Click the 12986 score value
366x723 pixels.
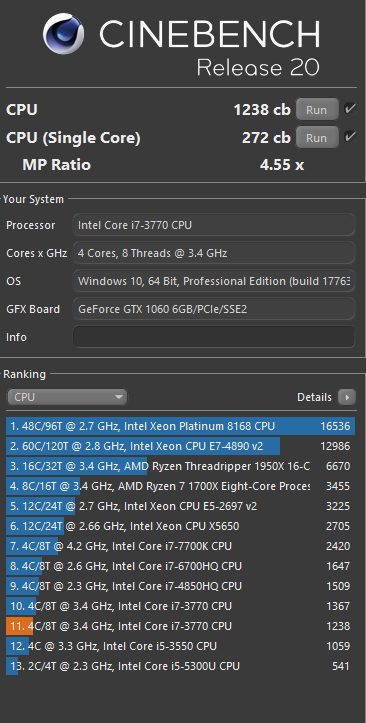coord(335,446)
